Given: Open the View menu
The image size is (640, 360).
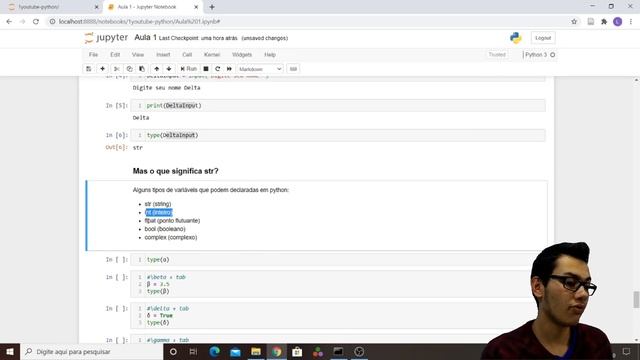Looking at the screenshot, I should [x=138, y=55].
